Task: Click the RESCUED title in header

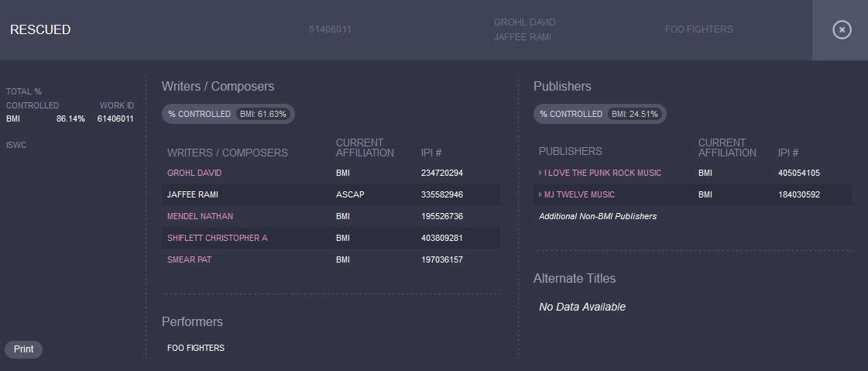Action: coord(40,29)
